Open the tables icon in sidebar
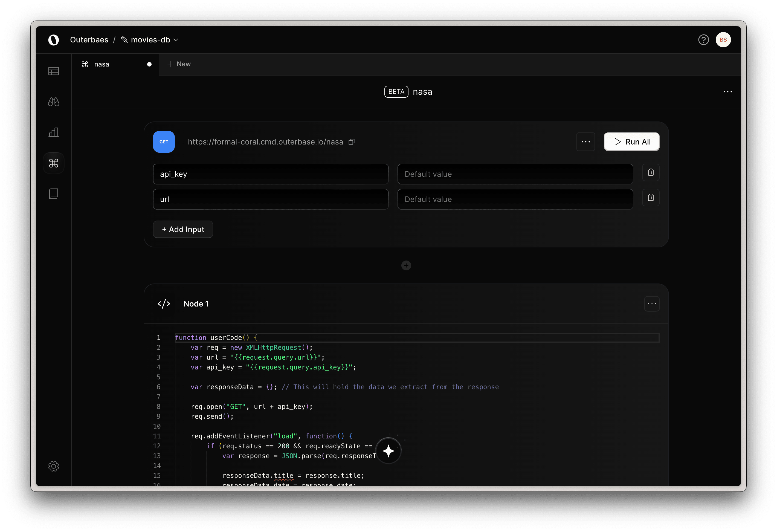This screenshot has height=532, width=777. click(54, 71)
